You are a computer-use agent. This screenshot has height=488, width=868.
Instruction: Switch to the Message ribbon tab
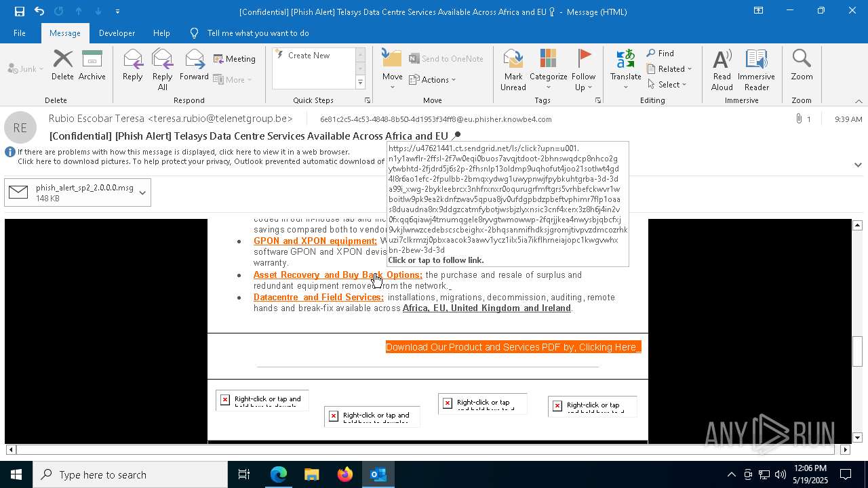point(65,33)
